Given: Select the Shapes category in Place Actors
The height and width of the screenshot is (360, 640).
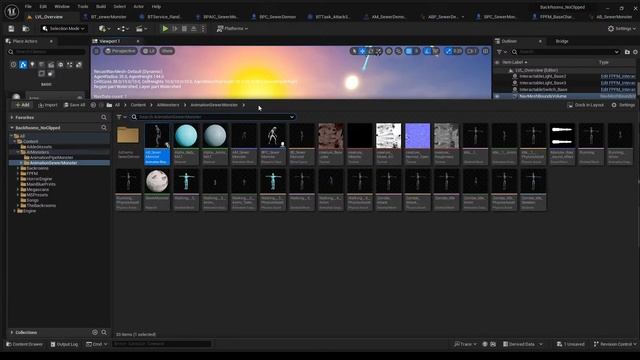Looking at the screenshot, I should [x=42, y=64].
